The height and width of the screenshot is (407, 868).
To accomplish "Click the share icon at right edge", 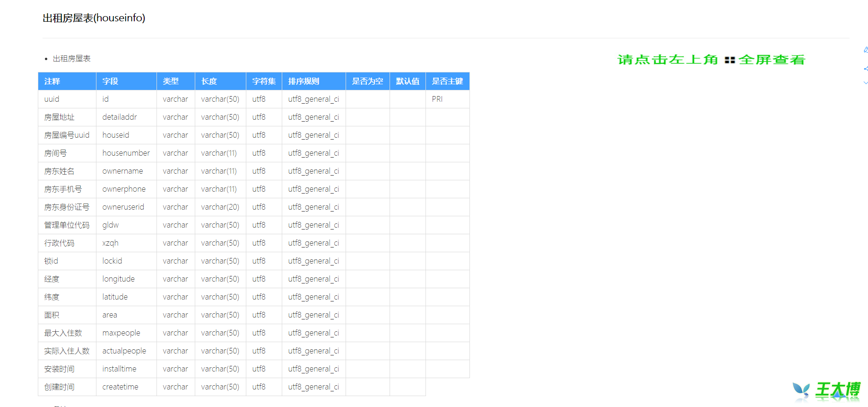I will [x=866, y=69].
